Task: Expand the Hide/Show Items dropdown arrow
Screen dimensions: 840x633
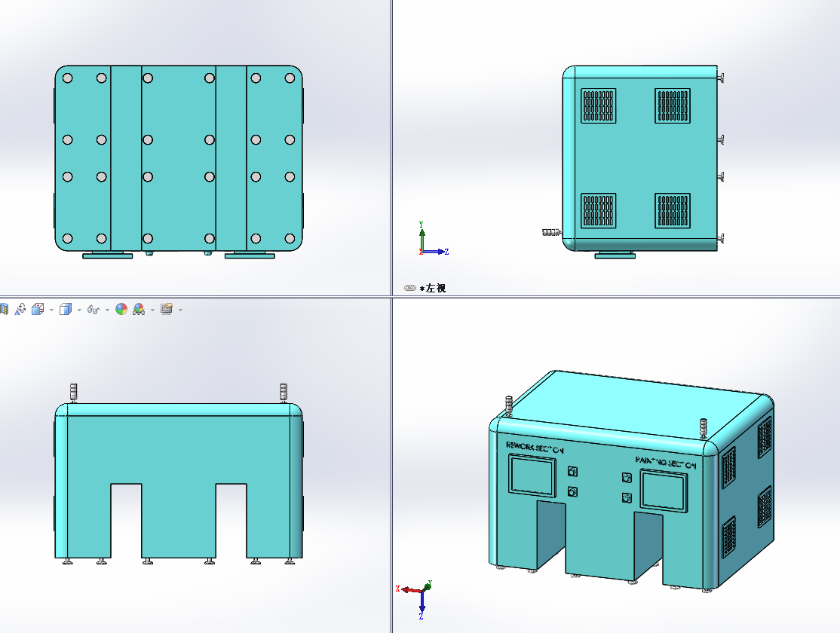Action: pyautogui.click(x=107, y=310)
